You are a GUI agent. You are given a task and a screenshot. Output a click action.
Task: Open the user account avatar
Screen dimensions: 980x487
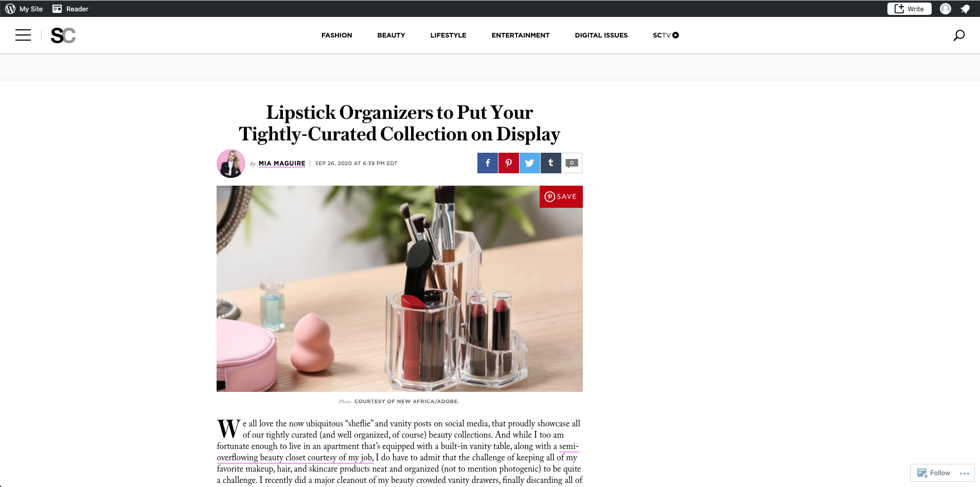[946, 9]
